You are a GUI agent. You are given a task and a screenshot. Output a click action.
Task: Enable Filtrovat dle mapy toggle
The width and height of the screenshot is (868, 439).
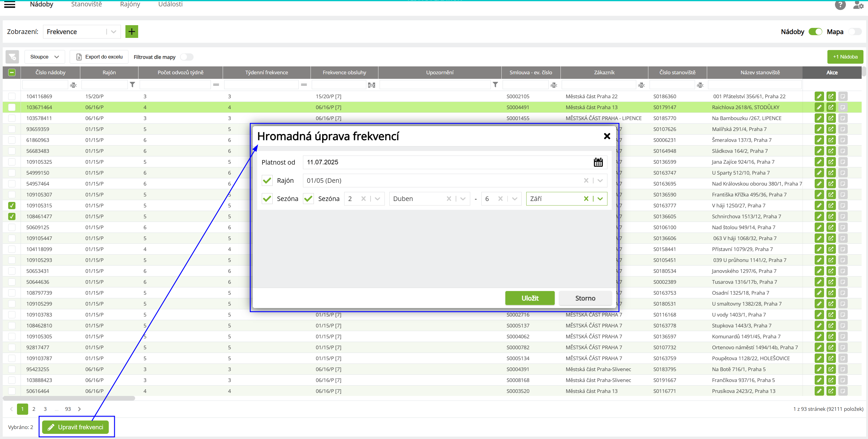187,57
